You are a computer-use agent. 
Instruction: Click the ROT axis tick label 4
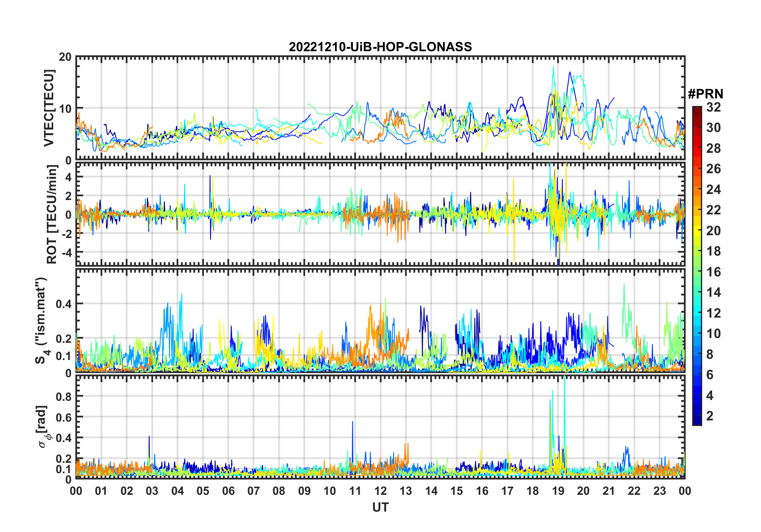69,177
